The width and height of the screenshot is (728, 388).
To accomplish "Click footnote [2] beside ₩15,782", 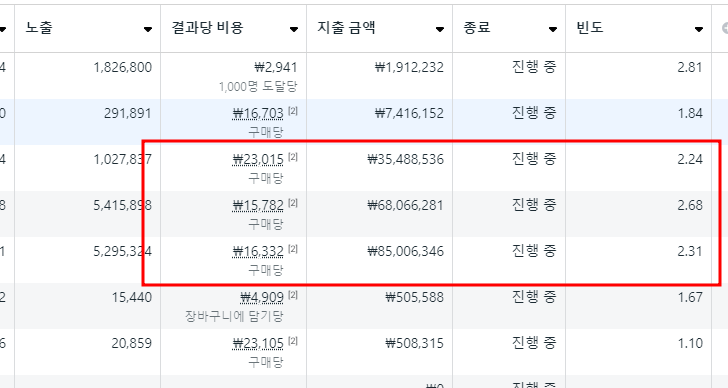I will coord(292,202).
